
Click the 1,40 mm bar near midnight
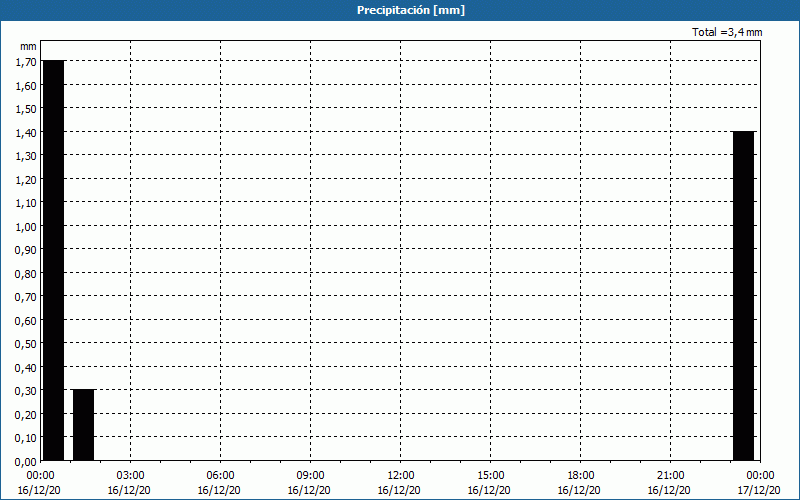tap(743, 296)
